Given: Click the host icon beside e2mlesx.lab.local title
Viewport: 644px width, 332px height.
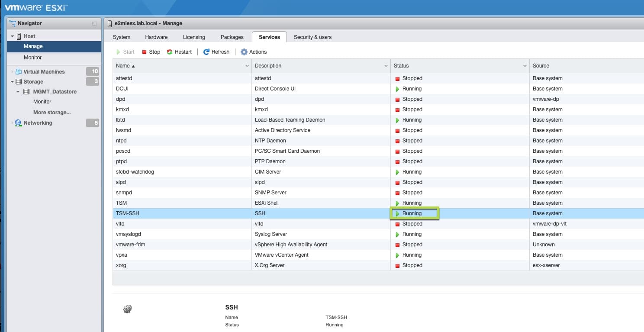Looking at the screenshot, I should [109, 23].
